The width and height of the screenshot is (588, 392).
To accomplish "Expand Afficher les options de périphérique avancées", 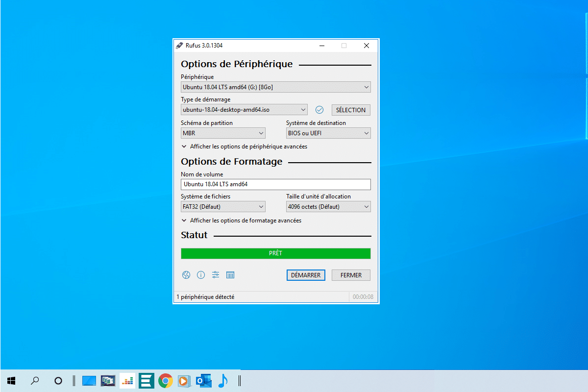I will point(245,147).
